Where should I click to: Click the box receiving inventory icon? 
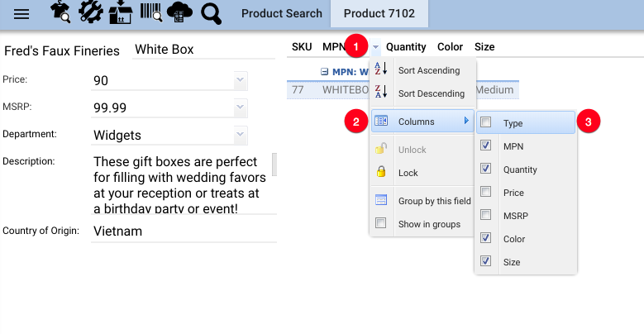click(121, 12)
